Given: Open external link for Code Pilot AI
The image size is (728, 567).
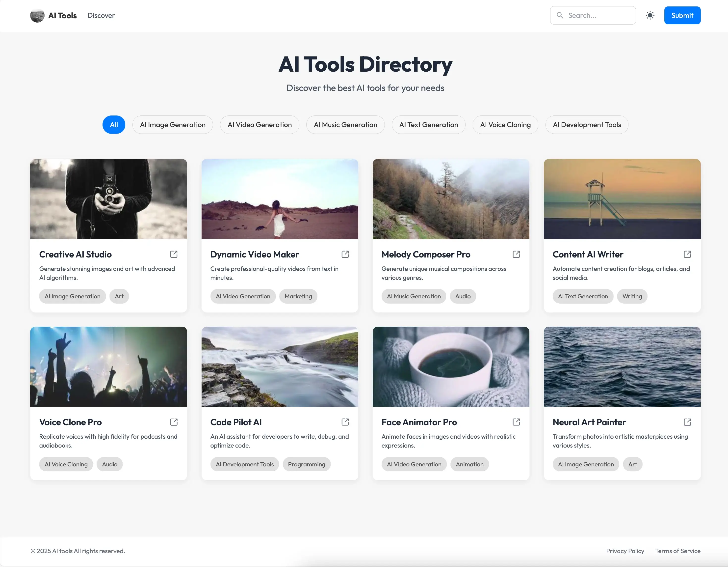Looking at the screenshot, I should click(x=345, y=422).
